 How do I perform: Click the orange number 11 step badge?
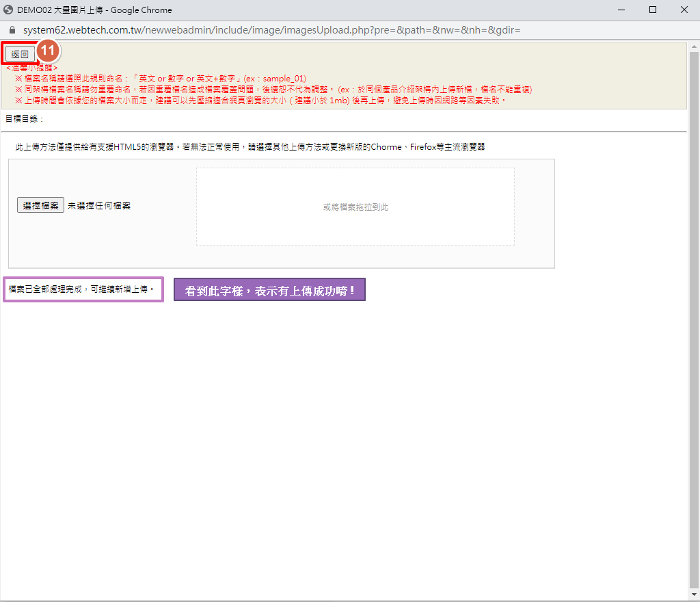(48, 51)
